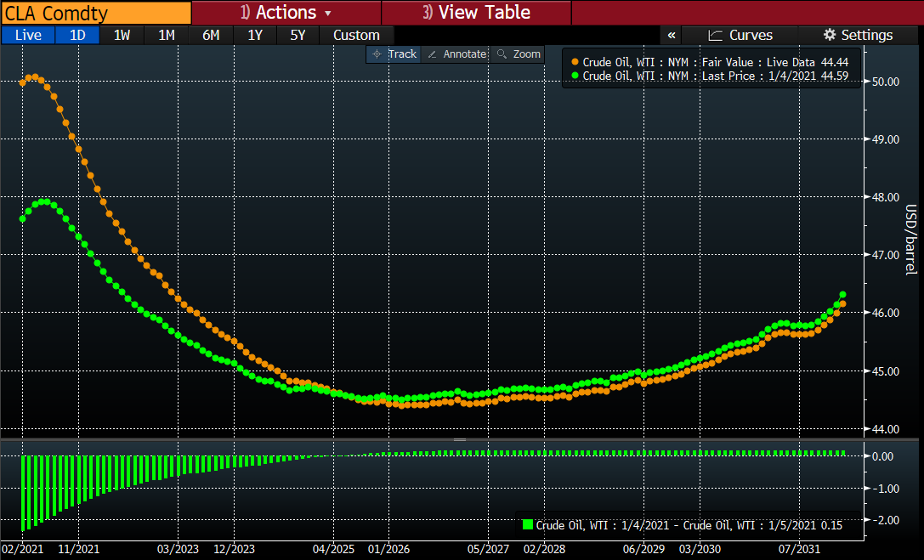Image resolution: width=924 pixels, height=560 pixels.
Task: Enable the Annotate tool
Action: pos(457,54)
